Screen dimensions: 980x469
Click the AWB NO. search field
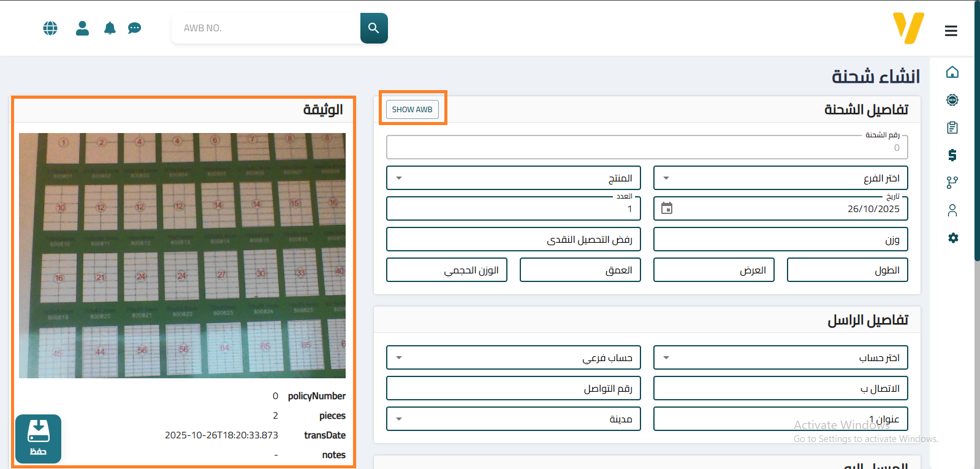click(267, 28)
